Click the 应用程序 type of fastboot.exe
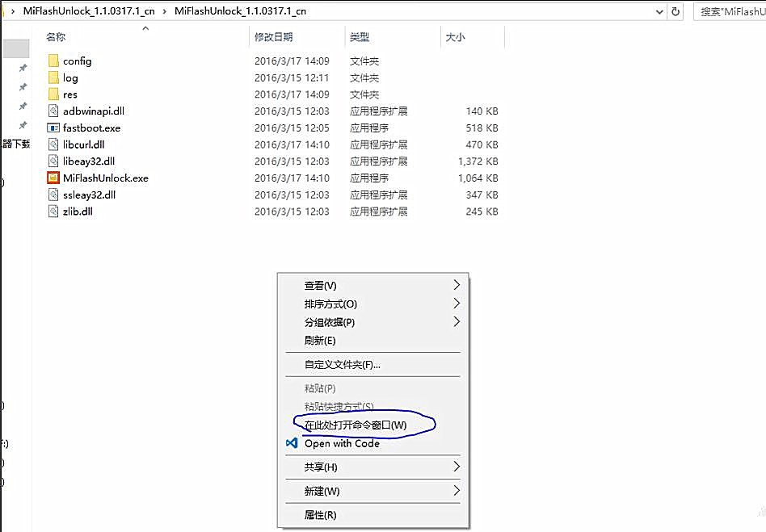The width and height of the screenshot is (766, 532). click(x=369, y=128)
